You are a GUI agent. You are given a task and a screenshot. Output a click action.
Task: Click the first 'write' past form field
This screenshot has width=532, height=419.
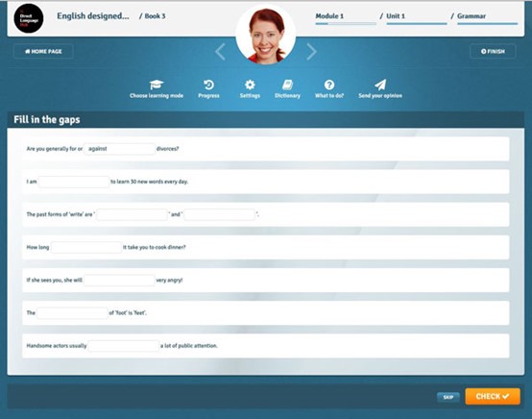(132, 214)
